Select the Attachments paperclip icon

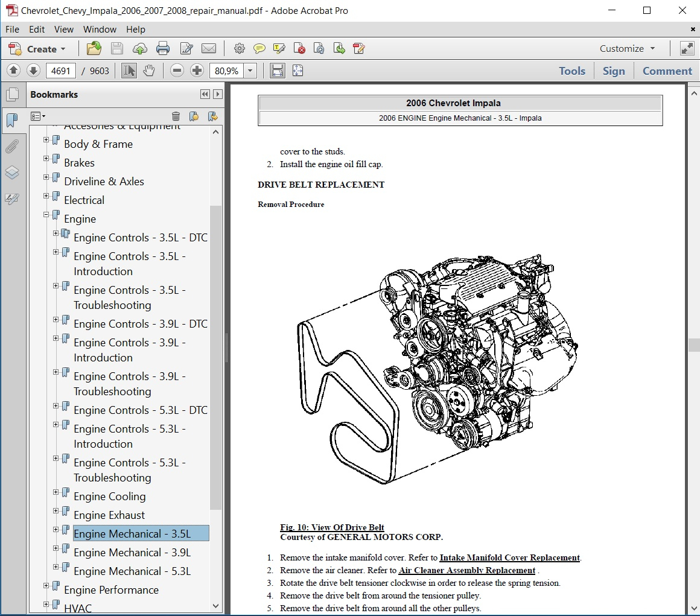click(x=13, y=146)
